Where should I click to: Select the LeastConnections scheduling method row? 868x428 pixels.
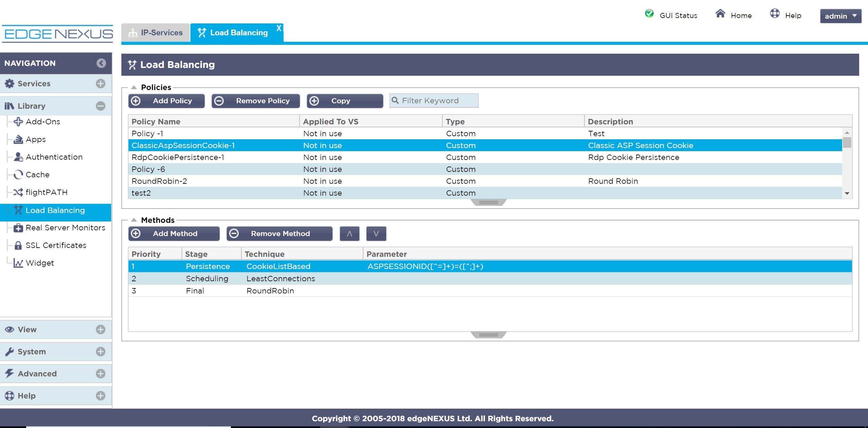(490, 279)
